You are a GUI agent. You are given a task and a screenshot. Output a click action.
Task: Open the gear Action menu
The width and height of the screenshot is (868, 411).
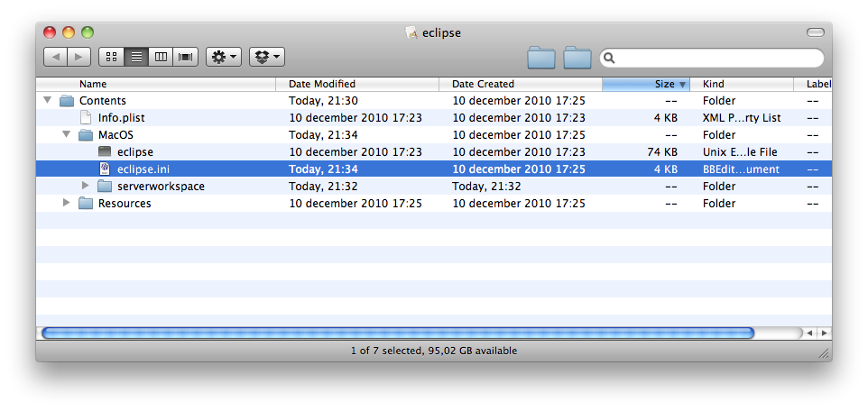pyautogui.click(x=224, y=57)
